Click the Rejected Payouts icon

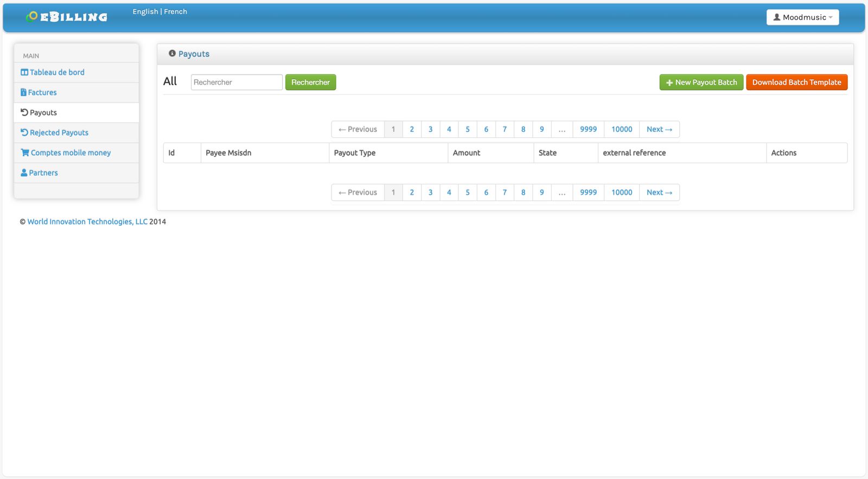point(24,132)
